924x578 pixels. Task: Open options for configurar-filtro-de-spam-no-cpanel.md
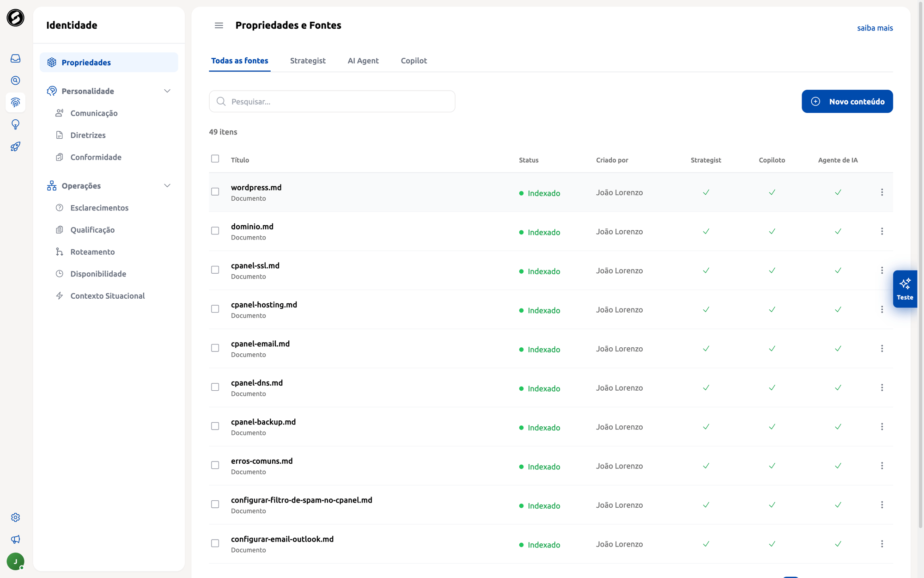point(881,505)
